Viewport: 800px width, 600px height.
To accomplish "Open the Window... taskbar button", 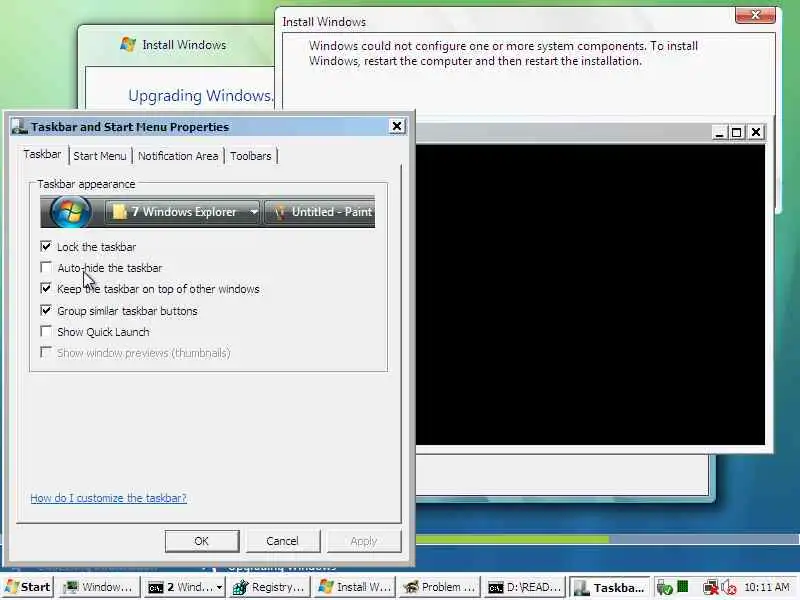I will point(98,587).
